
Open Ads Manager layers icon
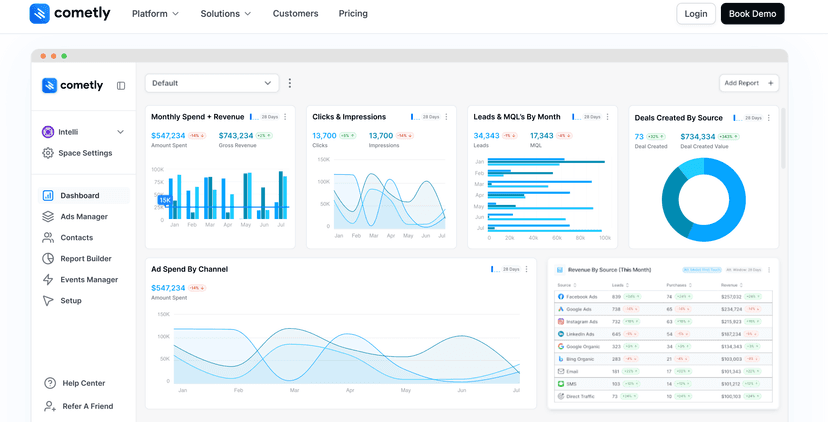(48, 217)
